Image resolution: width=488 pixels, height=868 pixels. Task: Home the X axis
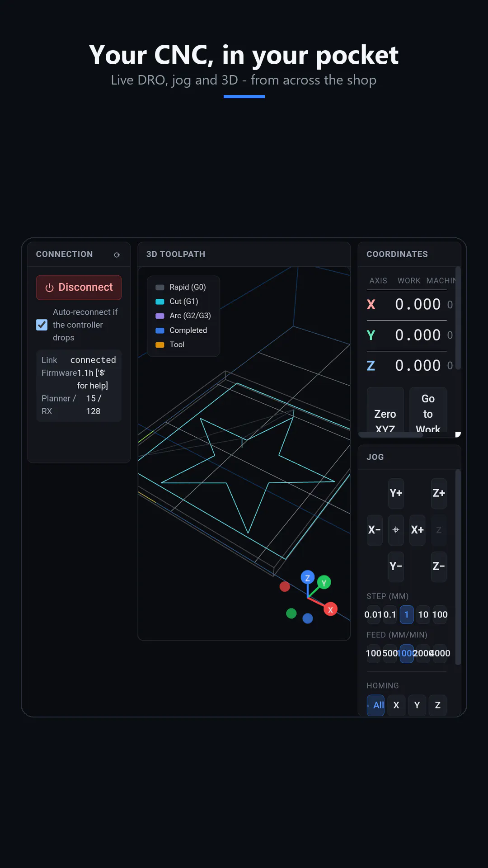click(x=396, y=705)
